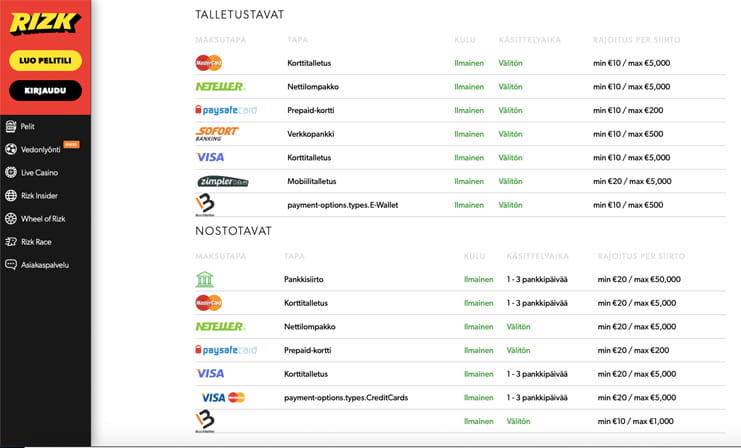Open Rizk Insider from the sidebar
The image size is (741, 448).
[x=39, y=196]
